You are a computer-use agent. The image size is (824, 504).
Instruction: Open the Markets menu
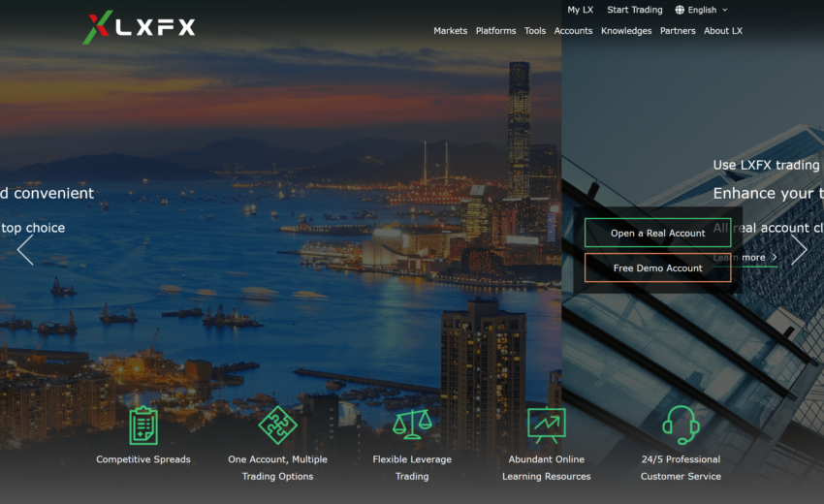451,31
